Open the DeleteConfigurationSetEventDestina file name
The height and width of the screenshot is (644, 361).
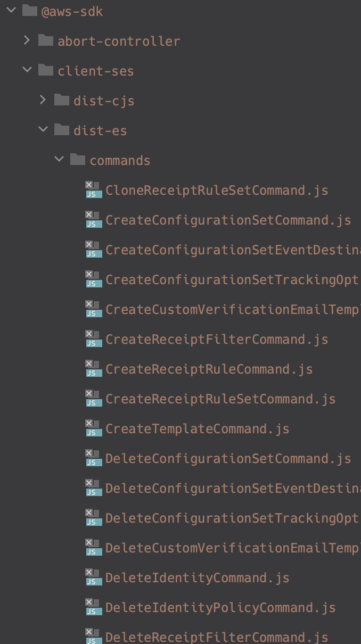pyautogui.click(x=233, y=489)
